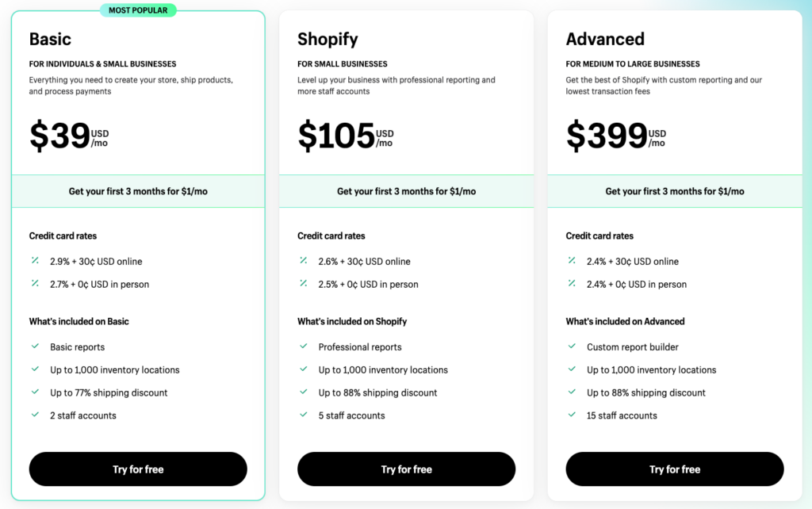Click the Most Popular badge on Basic
Screen dimensions: 812x509
click(138, 10)
